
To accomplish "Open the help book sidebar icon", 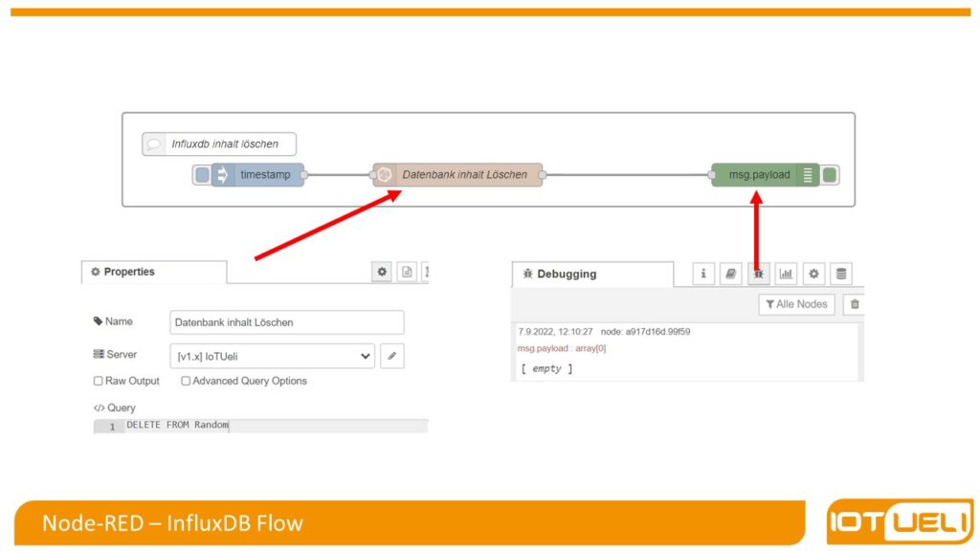I will click(731, 275).
